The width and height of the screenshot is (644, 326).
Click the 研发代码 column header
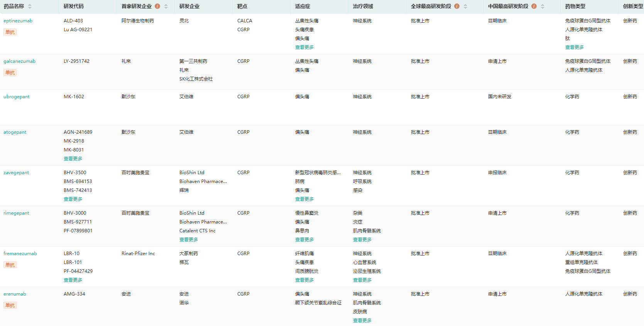pyautogui.click(x=74, y=6)
